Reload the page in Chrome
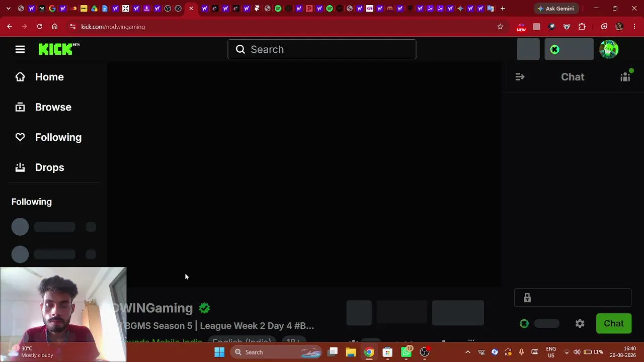This screenshot has height=362, width=644. (40, 27)
